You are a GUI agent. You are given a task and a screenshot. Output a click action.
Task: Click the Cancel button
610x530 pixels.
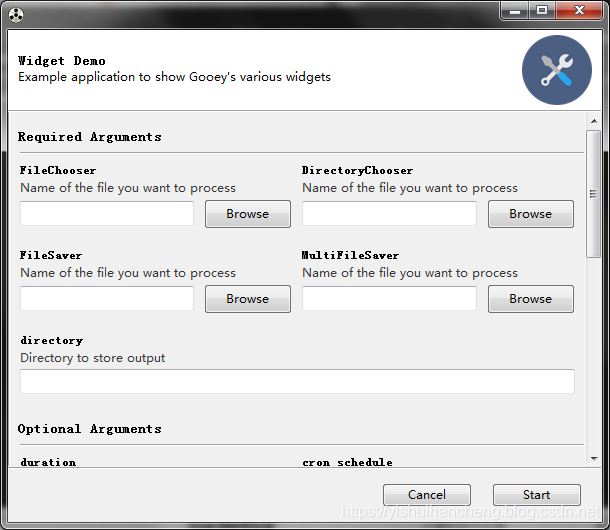[x=427, y=495]
